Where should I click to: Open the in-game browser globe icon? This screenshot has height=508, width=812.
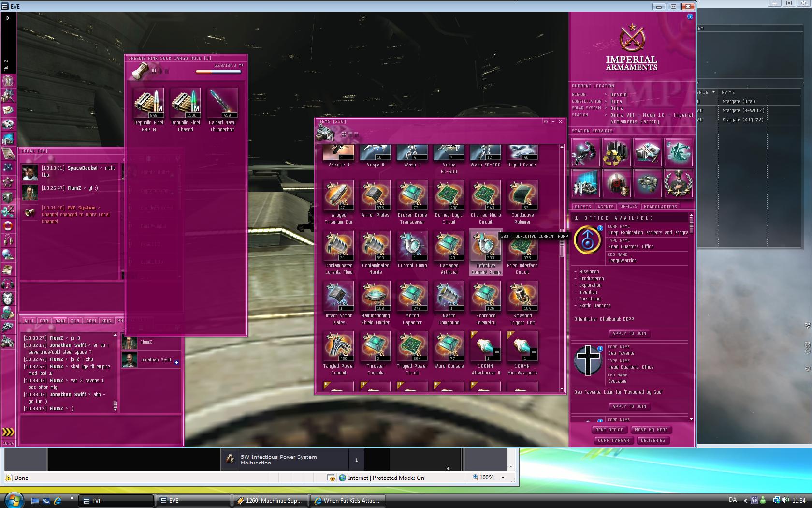point(8,255)
